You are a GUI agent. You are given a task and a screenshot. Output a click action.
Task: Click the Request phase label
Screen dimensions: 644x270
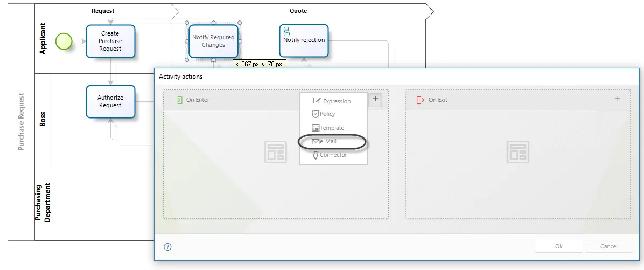pyautogui.click(x=103, y=11)
